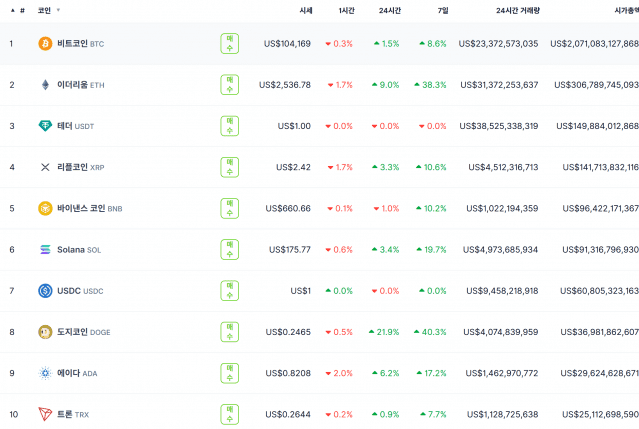This screenshot has width=639, height=429.
Task: Click the BNB yellow logo icon
Action: point(45,208)
